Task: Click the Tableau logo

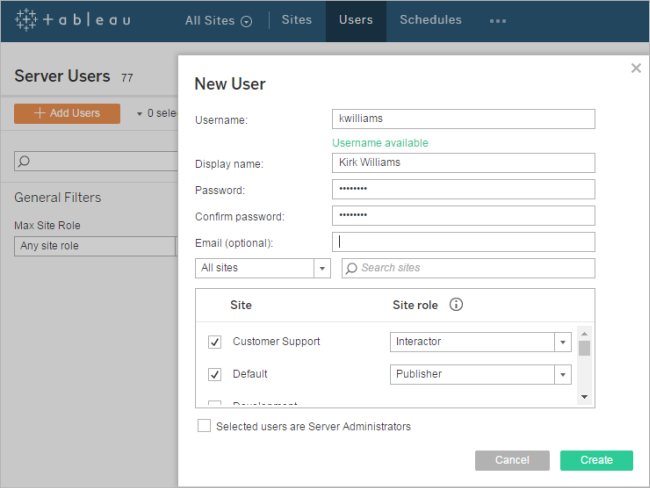Action: pyautogui.click(x=73, y=20)
